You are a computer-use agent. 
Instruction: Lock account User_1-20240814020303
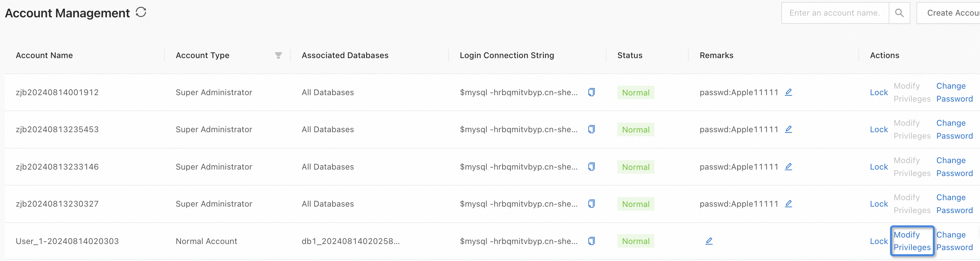[x=878, y=241]
